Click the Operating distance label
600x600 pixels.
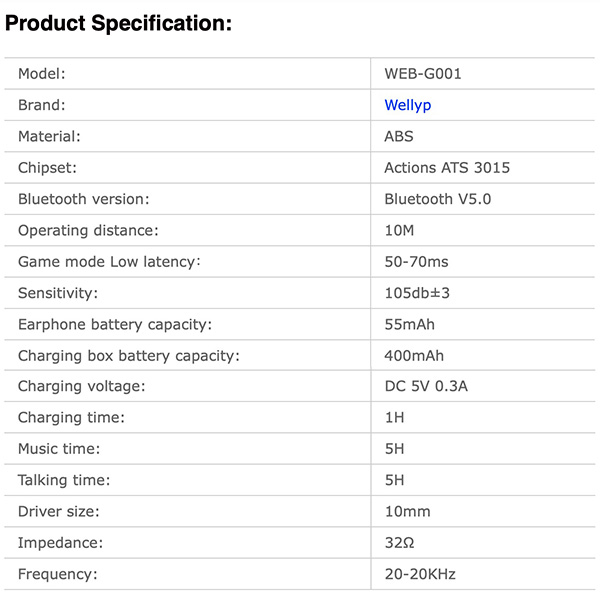[x=88, y=230]
